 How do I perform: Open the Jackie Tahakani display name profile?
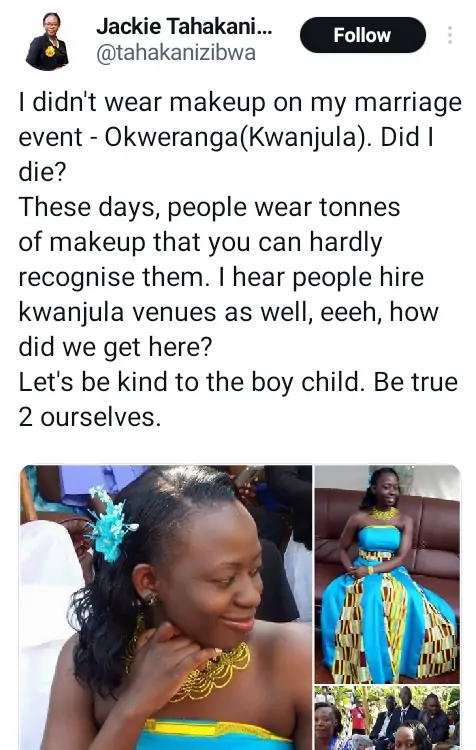click(184, 26)
